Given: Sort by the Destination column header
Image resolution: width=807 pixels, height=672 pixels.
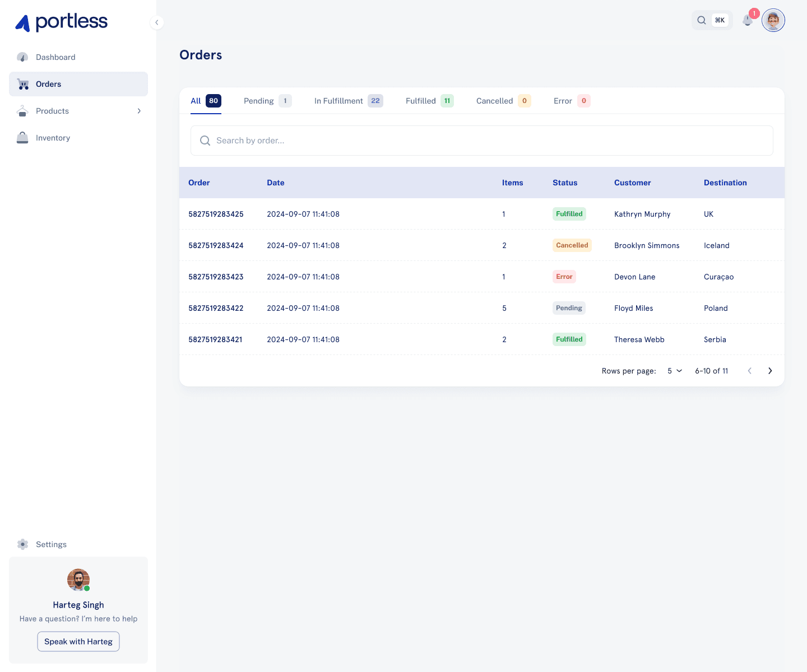Looking at the screenshot, I should coord(725,183).
